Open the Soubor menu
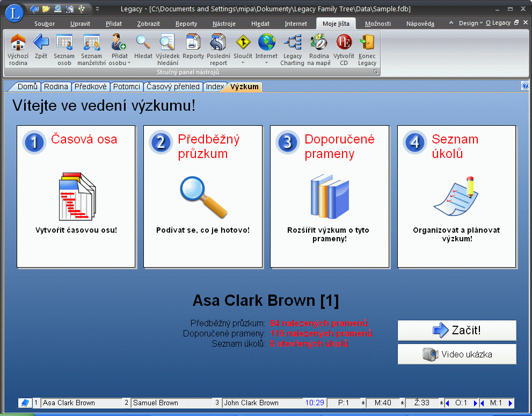The image size is (532, 416). pyautogui.click(x=45, y=24)
